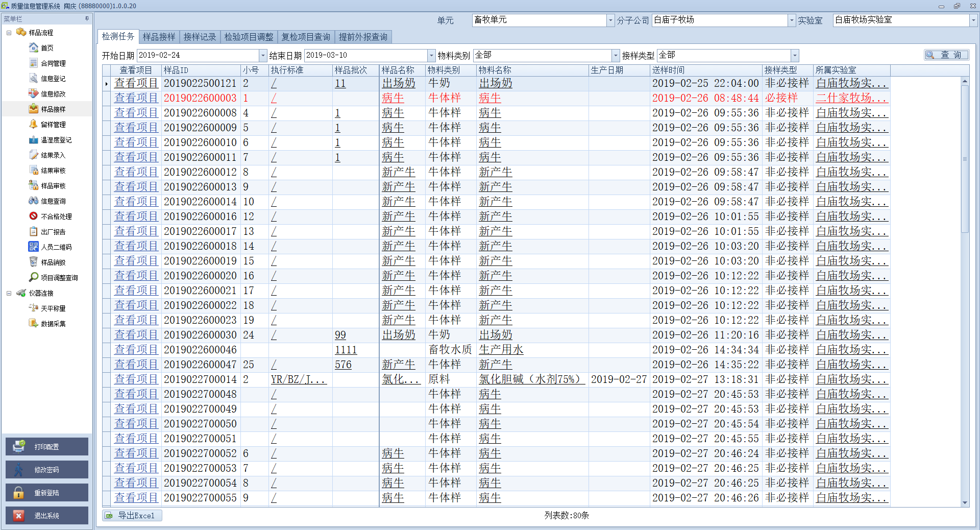Select the 人员二维码 QR code icon
Image resolution: width=980 pixels, height=530 pixels.
point(34,247)
